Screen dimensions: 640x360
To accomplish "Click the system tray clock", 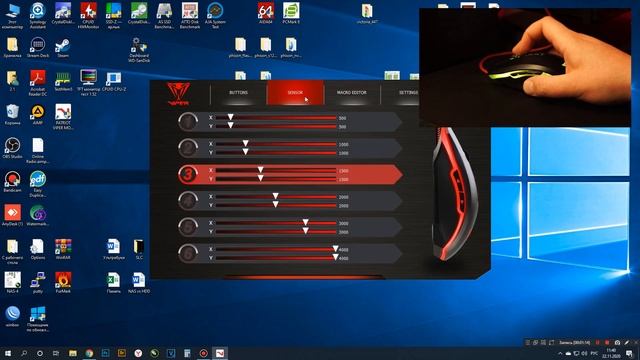I will tap(611, 353).
